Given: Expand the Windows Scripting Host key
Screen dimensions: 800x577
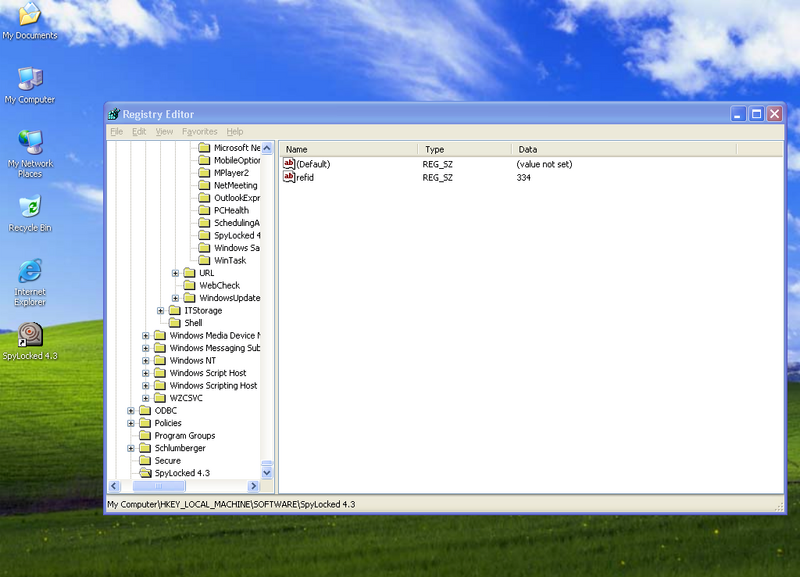Looking at the screenshot, I should (145, 386).
